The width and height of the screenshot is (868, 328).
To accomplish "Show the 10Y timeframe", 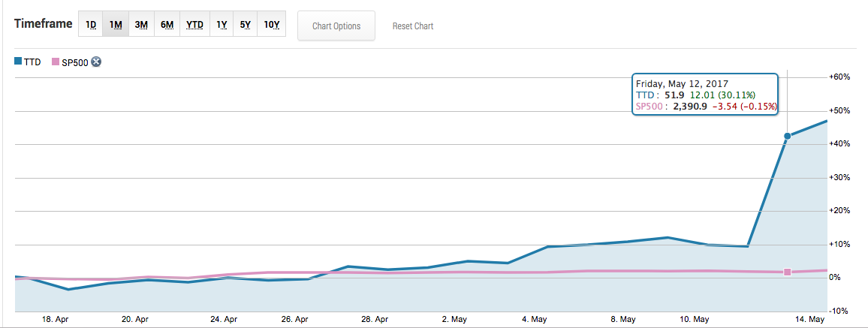I will [x=271, y=25].
